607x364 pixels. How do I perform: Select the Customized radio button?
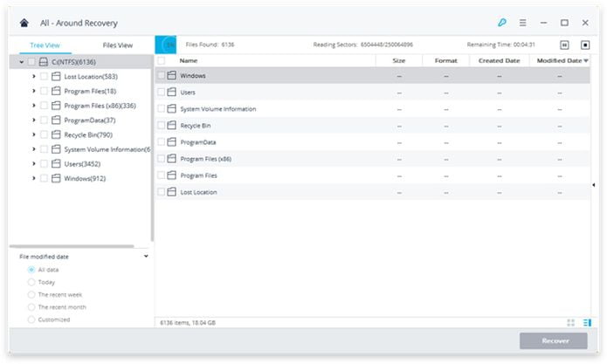click(31, 319)
